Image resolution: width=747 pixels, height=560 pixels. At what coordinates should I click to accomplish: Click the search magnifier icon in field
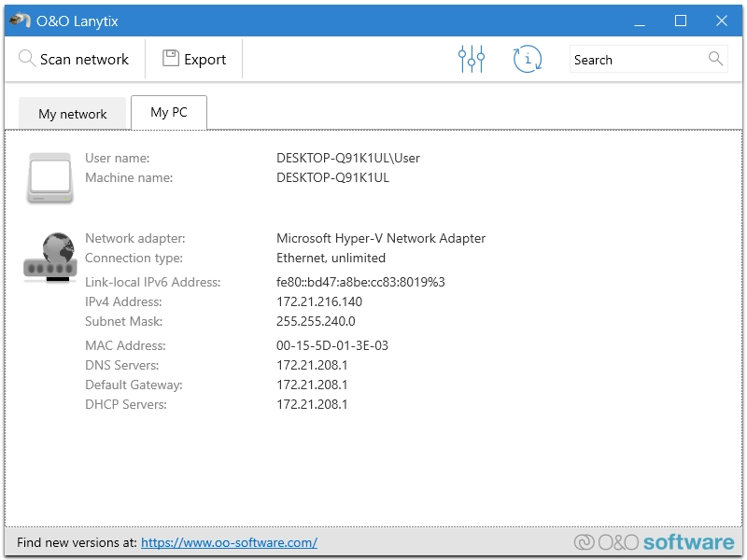[715, 59]
